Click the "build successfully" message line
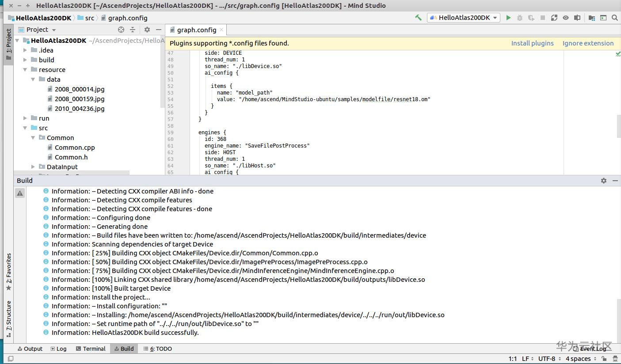 click(x=125, y=333)
